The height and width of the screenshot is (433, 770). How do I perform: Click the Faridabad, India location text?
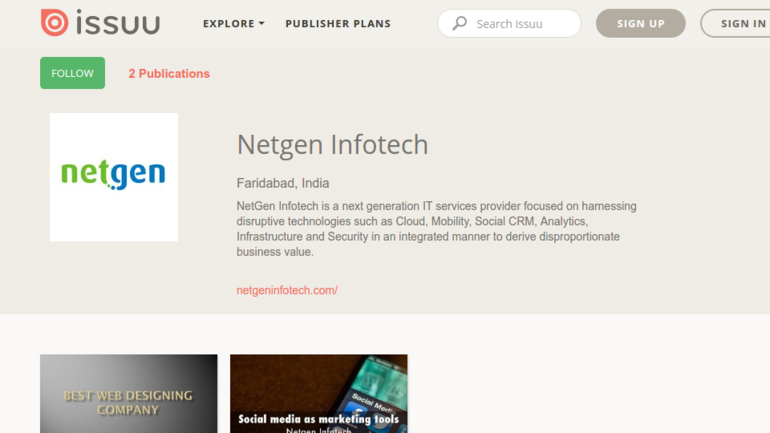coord(283,183)
